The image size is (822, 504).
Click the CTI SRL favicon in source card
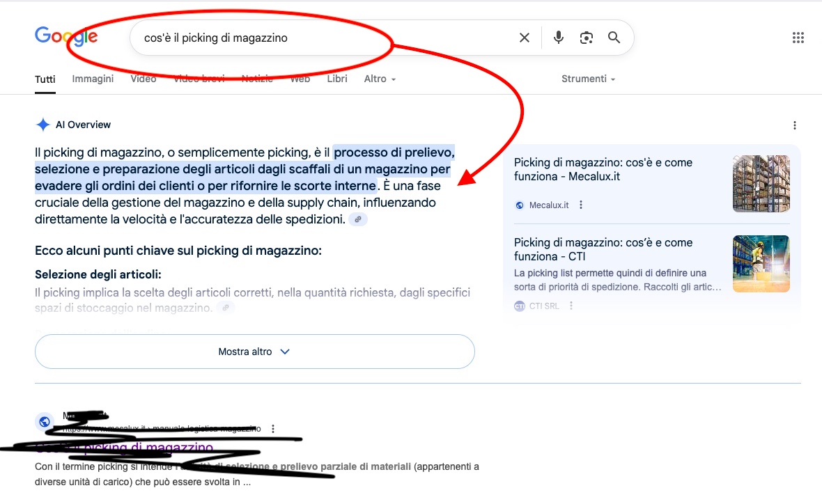point(520,306)
